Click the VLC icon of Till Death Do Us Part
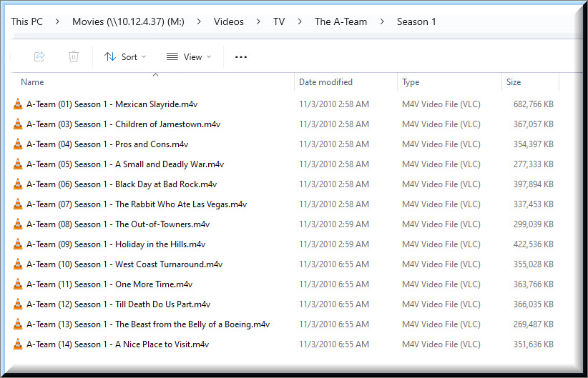The height and width of the screenshot is (378, 588). click(18, 304)
